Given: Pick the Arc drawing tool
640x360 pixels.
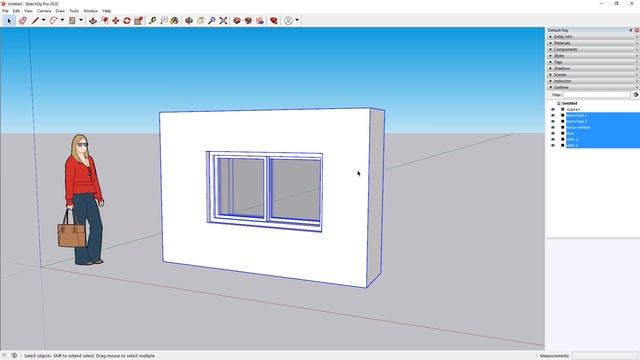Looking at the screenshot, I should [x=53, y=20].
